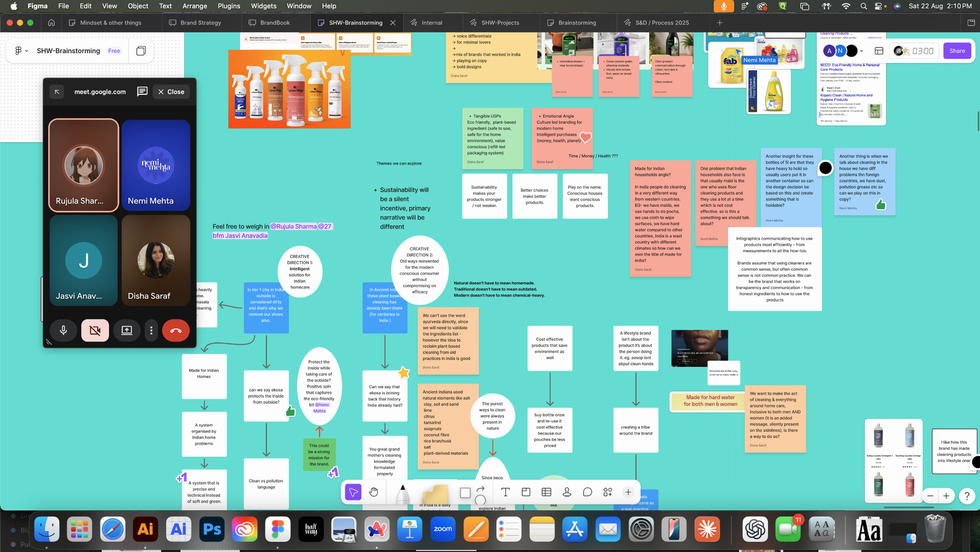Mute the microphone in Meet

[x=63, y=330]
